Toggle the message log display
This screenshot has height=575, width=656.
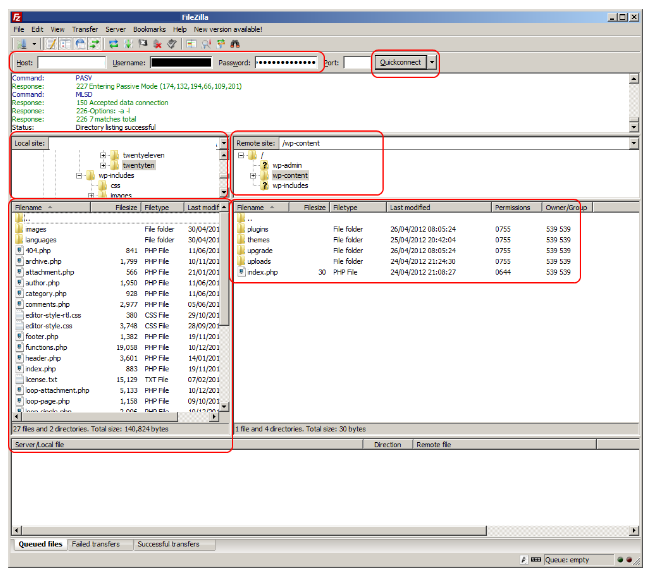(51, 44)
